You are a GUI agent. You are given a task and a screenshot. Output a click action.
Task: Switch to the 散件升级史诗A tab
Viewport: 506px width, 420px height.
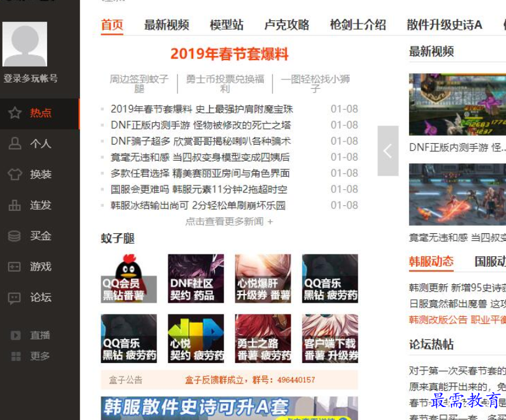tap(445, 25)
